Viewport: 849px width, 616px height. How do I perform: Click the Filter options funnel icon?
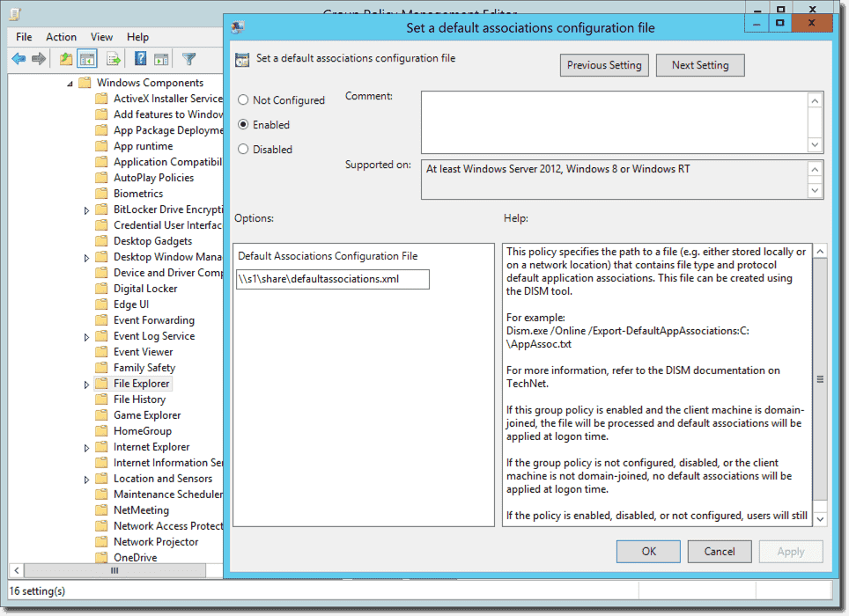coord(189,58)
